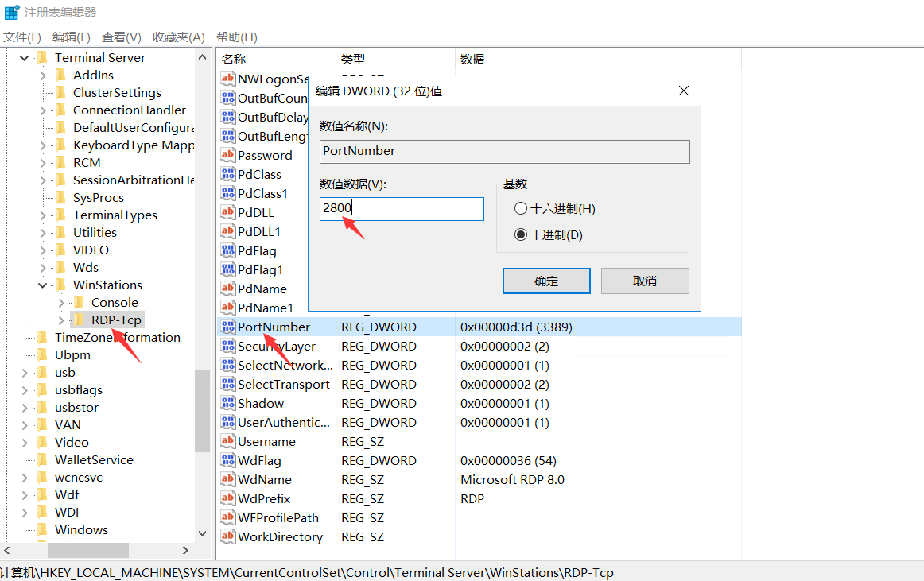The width and height of the screenshot is (924, 581).
Task: Select the Password string value icon
Action: tap(228, 156)
